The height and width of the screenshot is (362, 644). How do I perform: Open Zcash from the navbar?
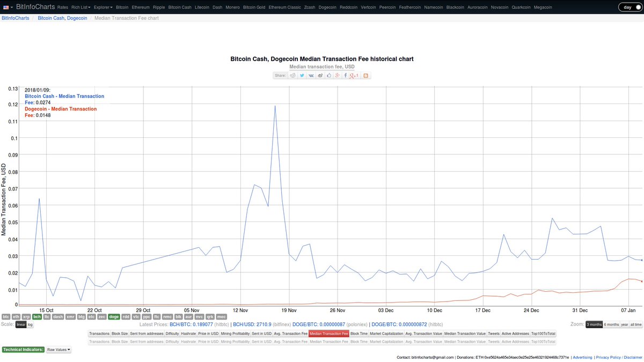310,8
